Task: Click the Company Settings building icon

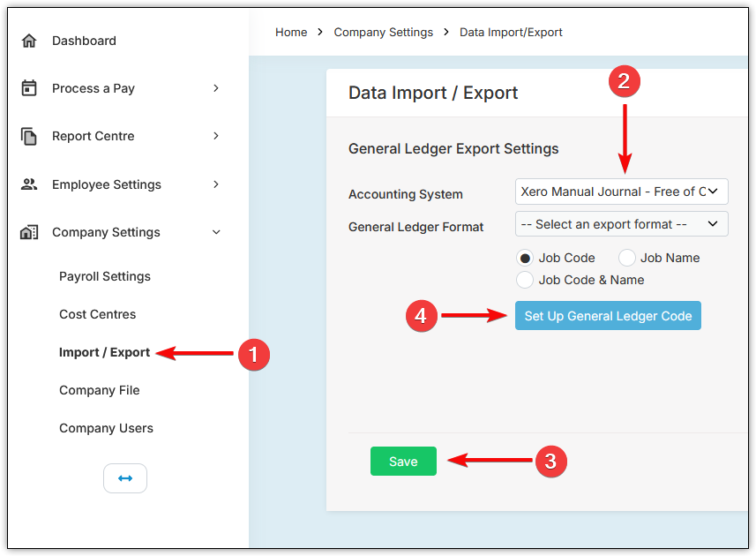Action: tap(29, 232)
